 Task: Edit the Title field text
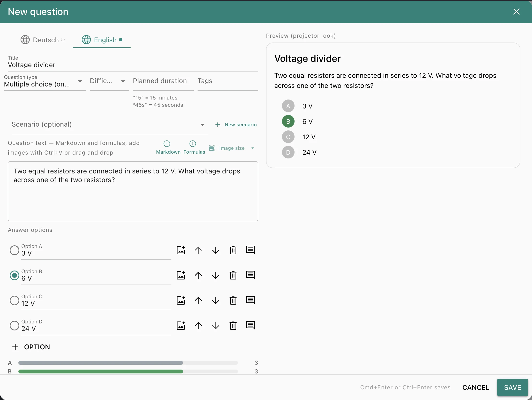[x=133, y=63]
